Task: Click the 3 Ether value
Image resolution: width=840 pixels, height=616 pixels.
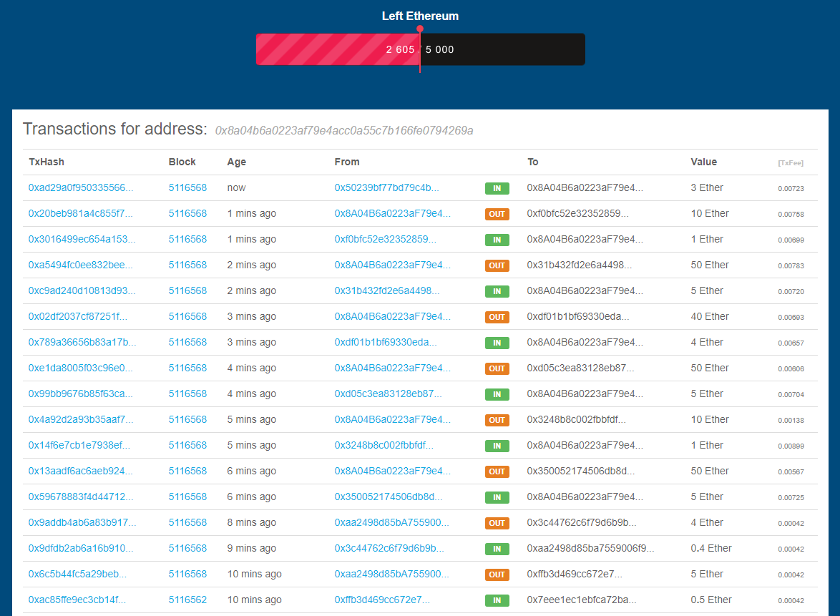Action: point(707,188)
